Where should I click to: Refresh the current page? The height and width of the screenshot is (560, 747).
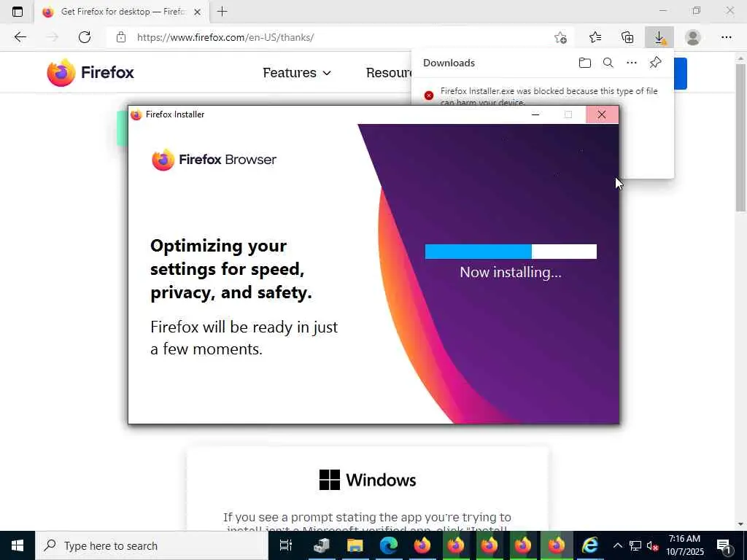click(x=85, y=37)
